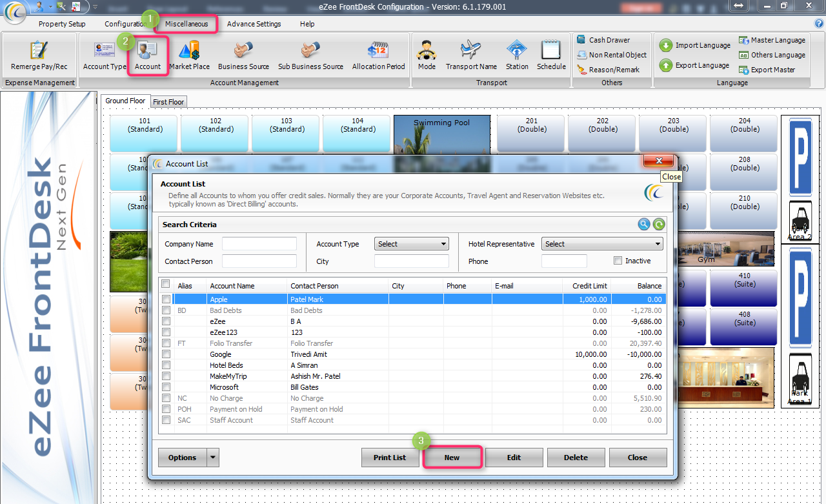Open transport Mode icon

427,55
